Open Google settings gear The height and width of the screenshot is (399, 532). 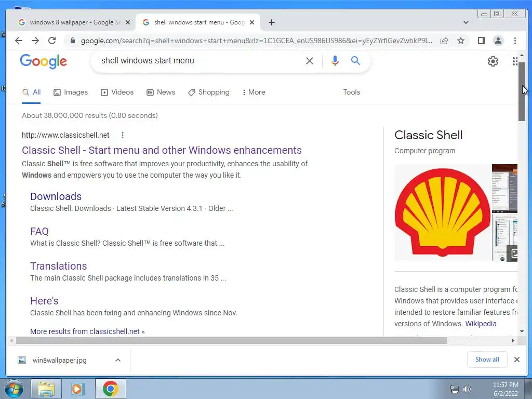coord(493,61)
